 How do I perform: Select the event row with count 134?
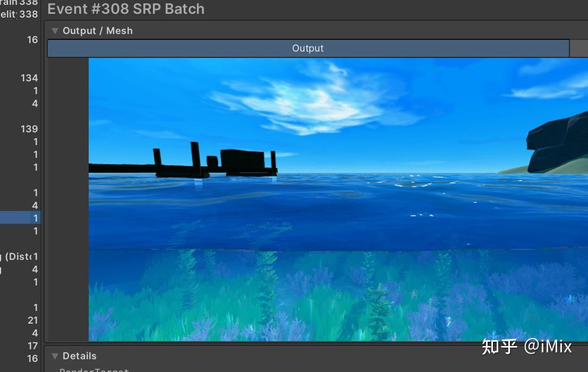pos(20,78)
